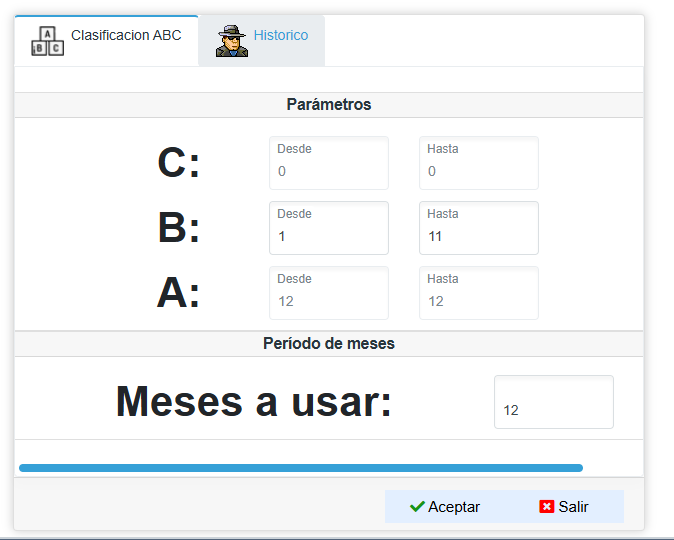Edit the B Hasta field showing 11
The width and height of the screenshot is (674, 540).
pos(479,228)
